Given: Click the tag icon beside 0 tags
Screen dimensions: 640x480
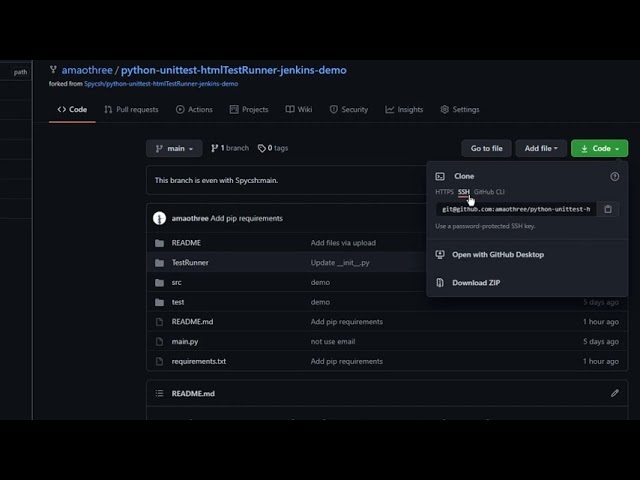Looking at the screenshot, I should pyautogui.click(x=262, y=148).
